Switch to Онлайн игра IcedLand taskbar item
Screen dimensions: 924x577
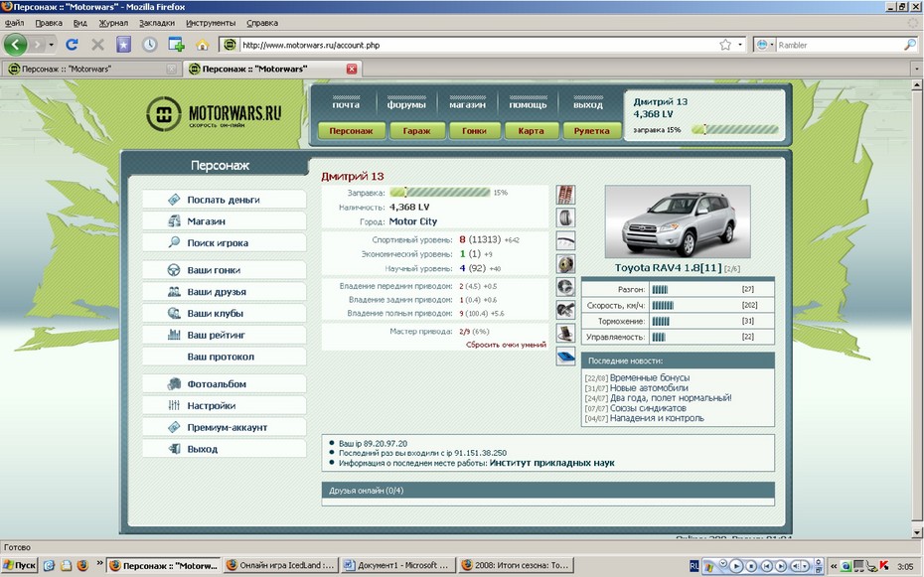[281, 565]
